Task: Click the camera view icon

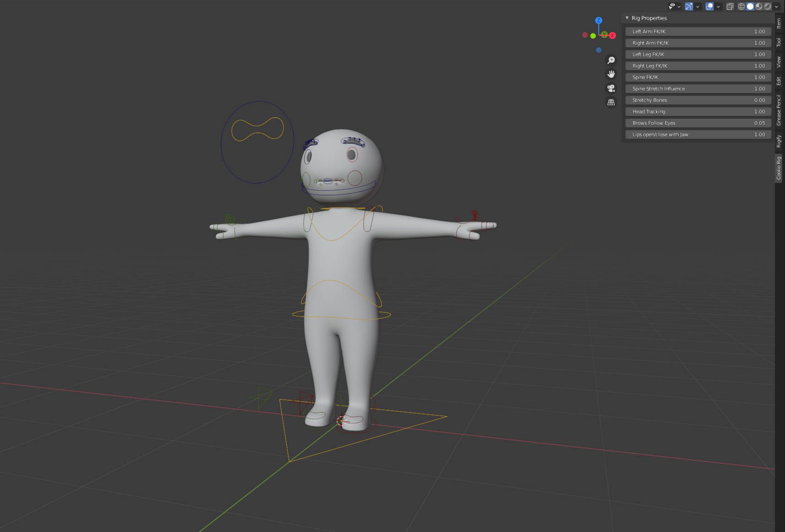Action: 611,88
